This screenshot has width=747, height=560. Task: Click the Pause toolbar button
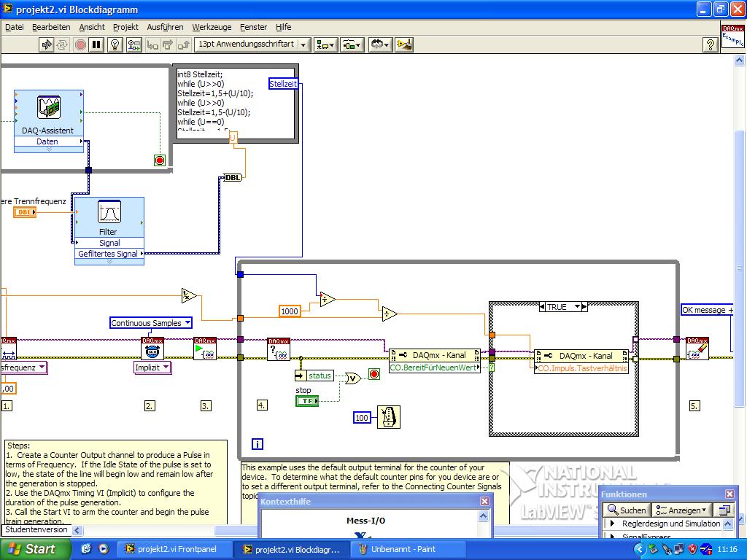[96, 44]
